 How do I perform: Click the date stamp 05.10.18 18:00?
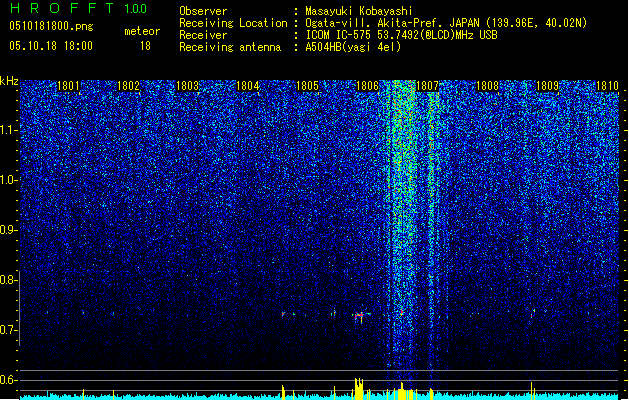coord(51,46)
